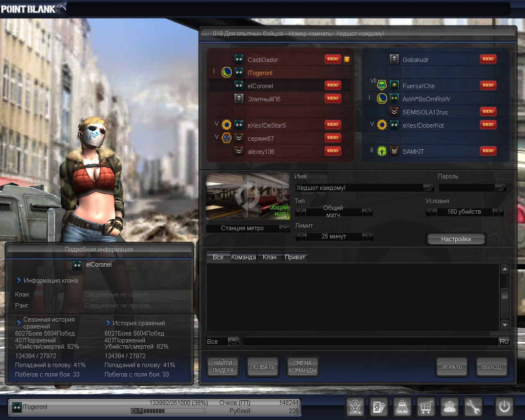The height and width of the screenshot is (420, 525).
Task: Click the clan emblem beside сержик67
Action: (x=226, y=138)
